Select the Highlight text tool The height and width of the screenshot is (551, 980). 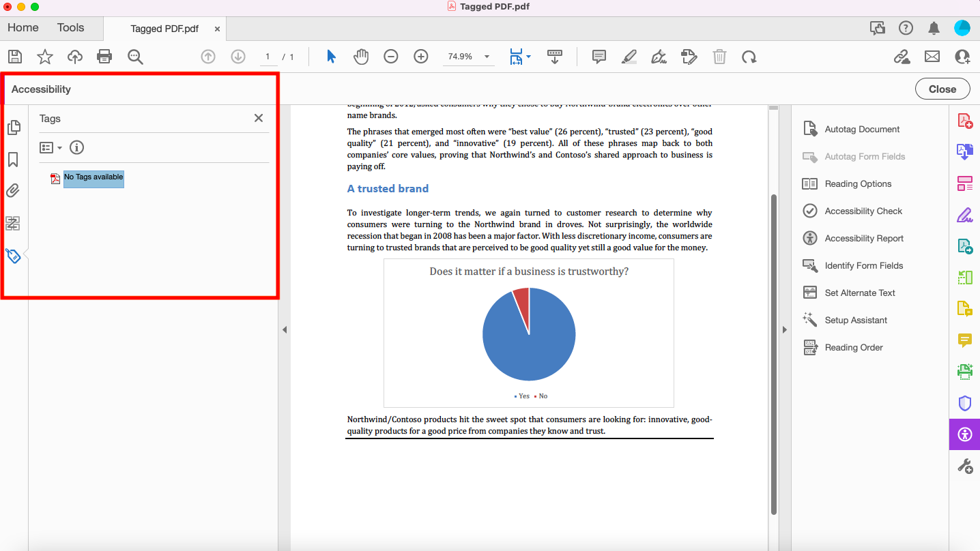pos(629,57)
